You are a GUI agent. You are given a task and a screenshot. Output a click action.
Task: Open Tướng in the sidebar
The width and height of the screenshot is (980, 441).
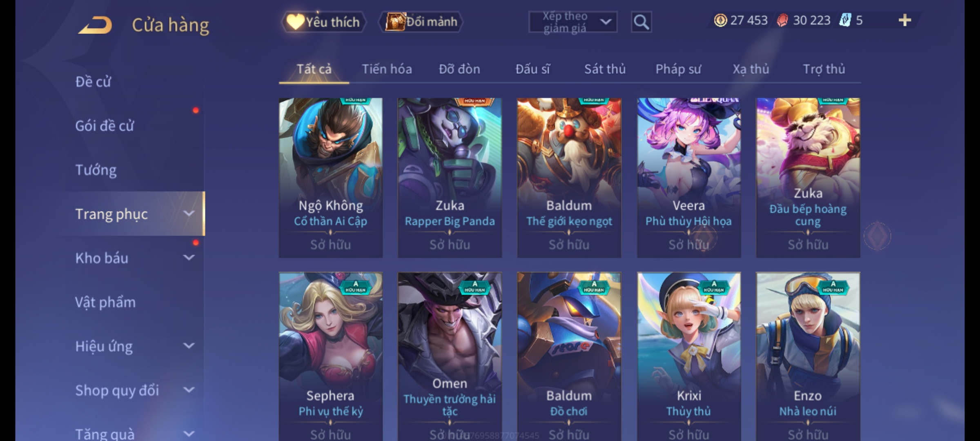pyautogui.click(x=96, y=169)
